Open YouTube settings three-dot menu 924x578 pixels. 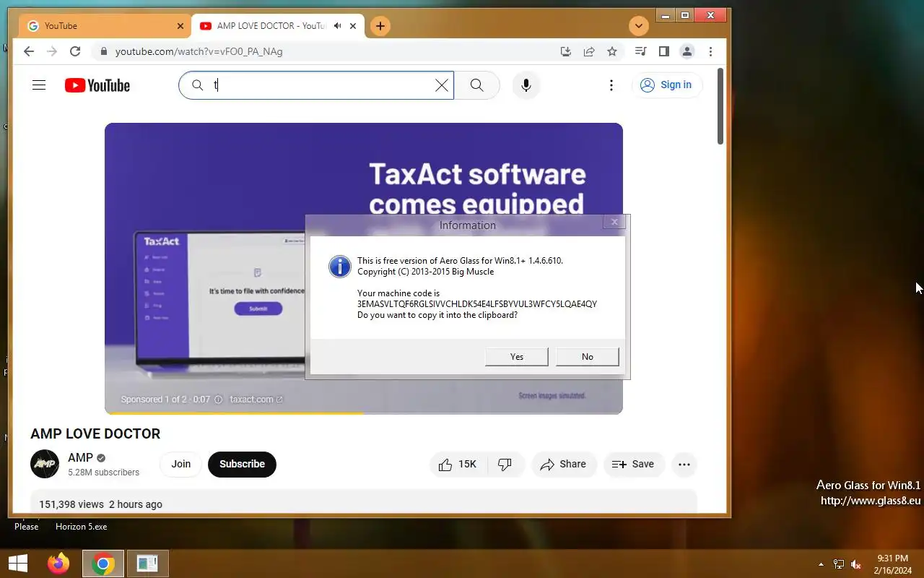611,85
